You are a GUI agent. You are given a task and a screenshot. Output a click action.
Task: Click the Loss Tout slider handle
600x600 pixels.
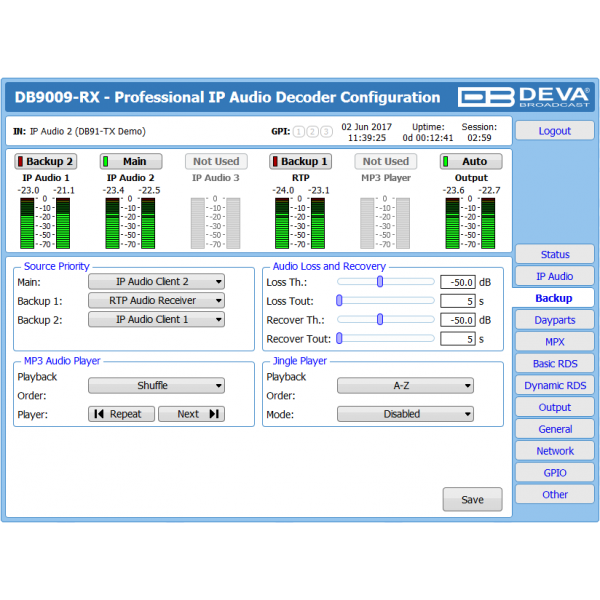tap(339, 301)
